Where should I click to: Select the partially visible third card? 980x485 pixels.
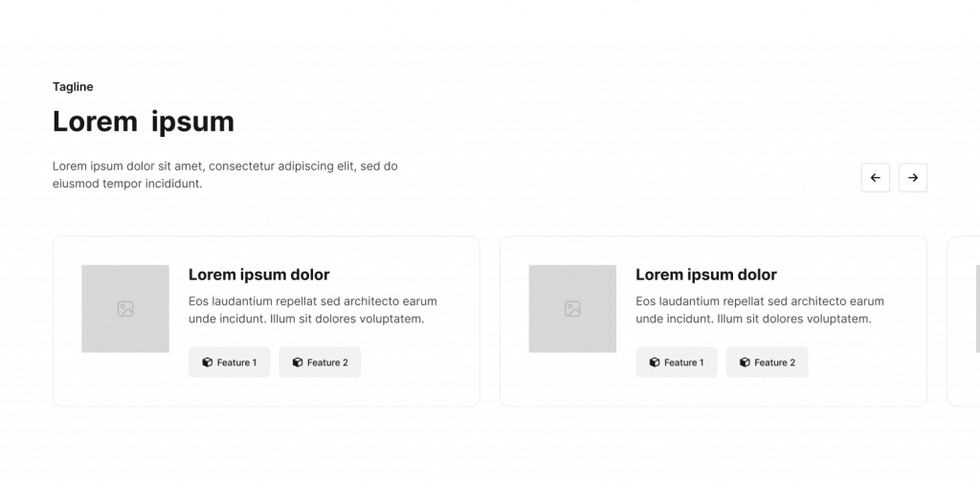tap(964, 321)
